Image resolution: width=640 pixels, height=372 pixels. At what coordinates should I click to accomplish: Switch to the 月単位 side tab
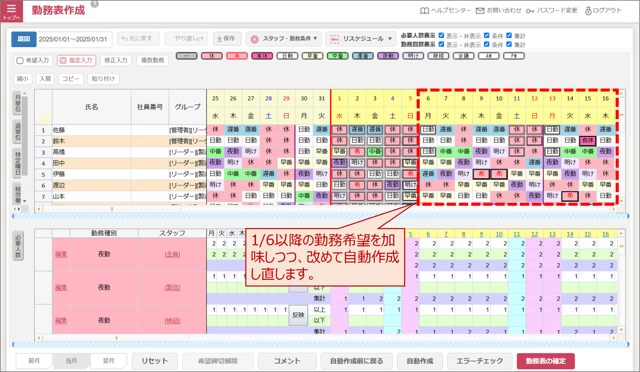18,103
